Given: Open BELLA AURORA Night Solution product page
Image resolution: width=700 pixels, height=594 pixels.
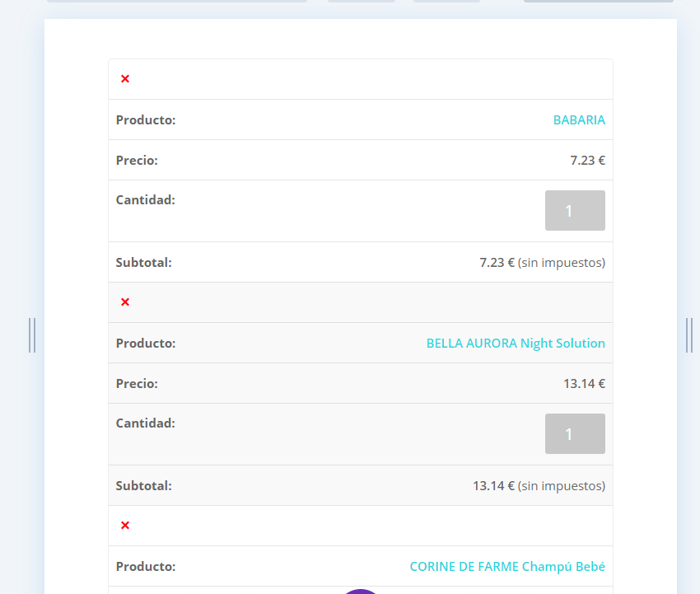Looking at the screenshot, I should [516, 343].
